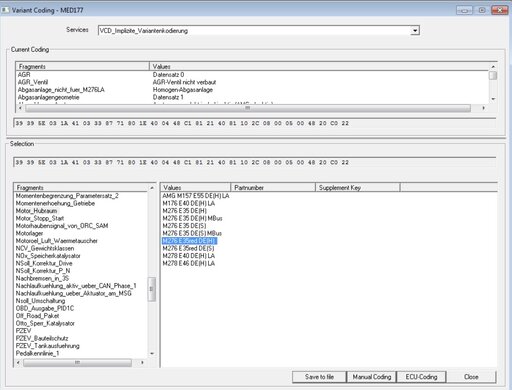Choose value M278 E46 DE(H) LA
The height and width of the screenshot is (390, 512).
point(189,263)
